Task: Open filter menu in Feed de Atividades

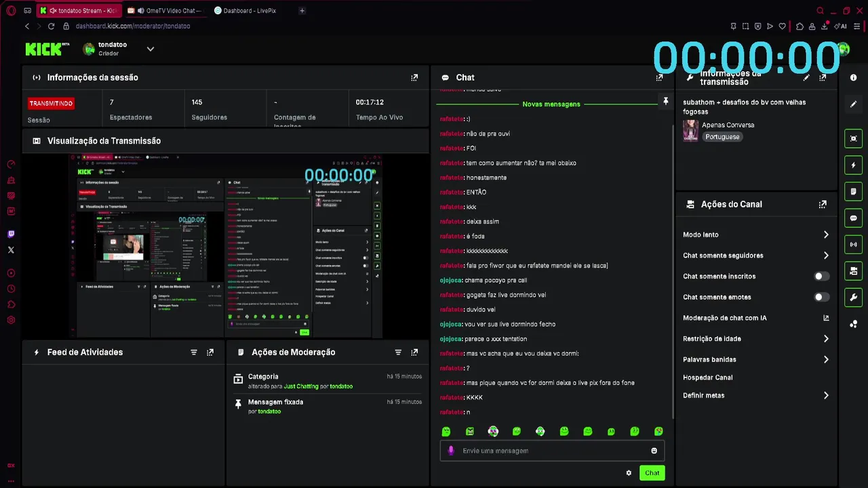Action: pyautogui.click(x=194, y=352)
